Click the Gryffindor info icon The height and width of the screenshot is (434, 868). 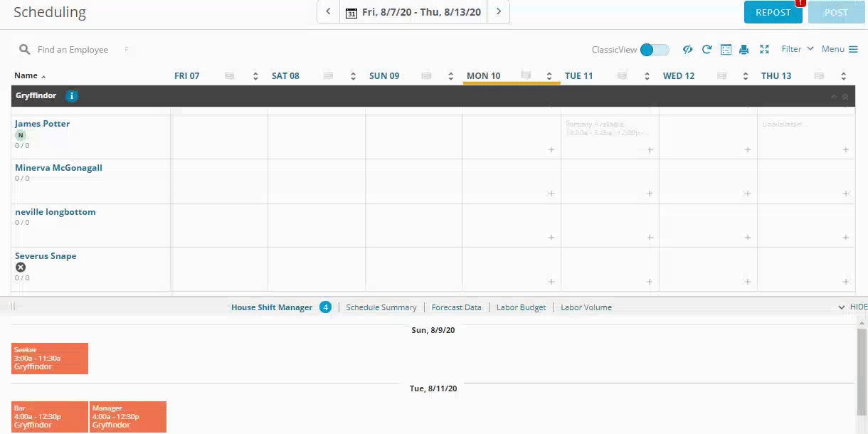pos(71,96)
